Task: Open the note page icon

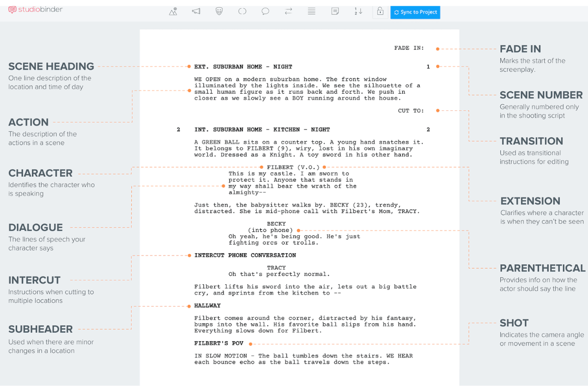Action: (x=335, y=12)
